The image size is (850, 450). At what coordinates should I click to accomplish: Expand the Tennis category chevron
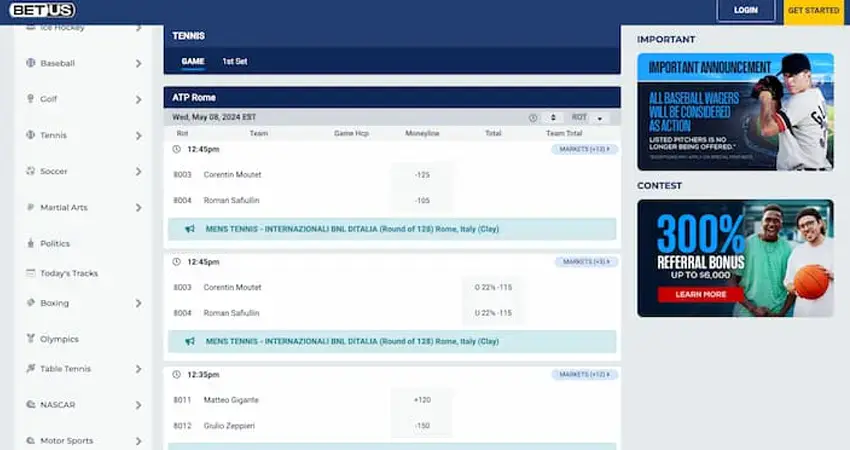139,136
